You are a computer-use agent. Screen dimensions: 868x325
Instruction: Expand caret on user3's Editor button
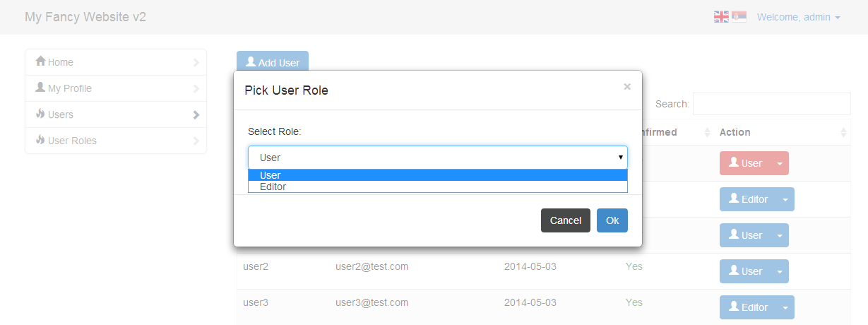784,307
